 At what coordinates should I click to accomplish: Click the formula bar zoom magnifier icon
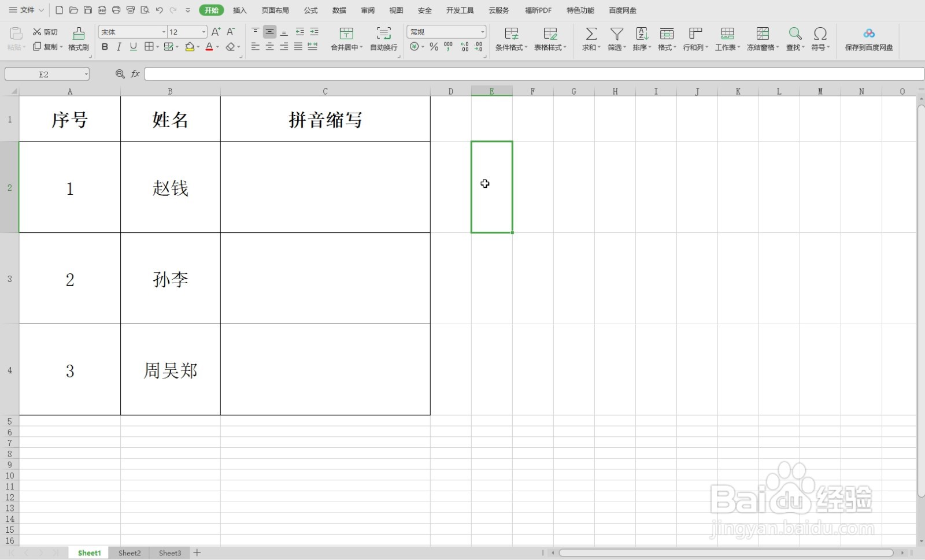(120, 74)
